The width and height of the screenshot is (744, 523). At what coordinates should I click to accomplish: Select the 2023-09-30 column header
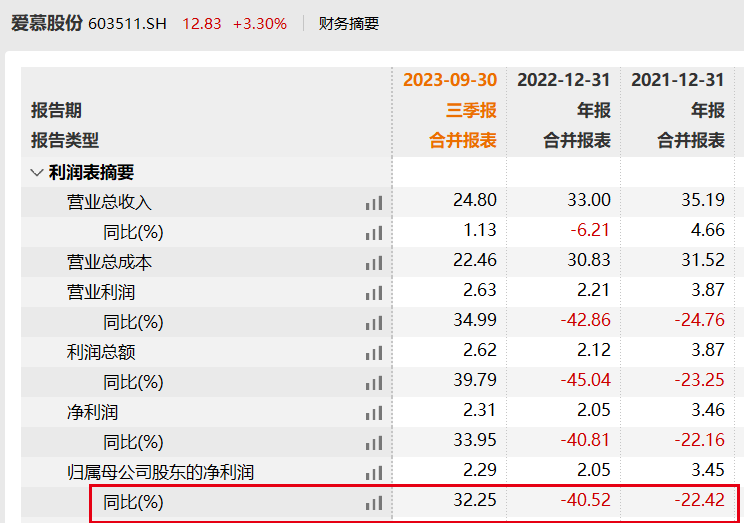tap(450, 80)
